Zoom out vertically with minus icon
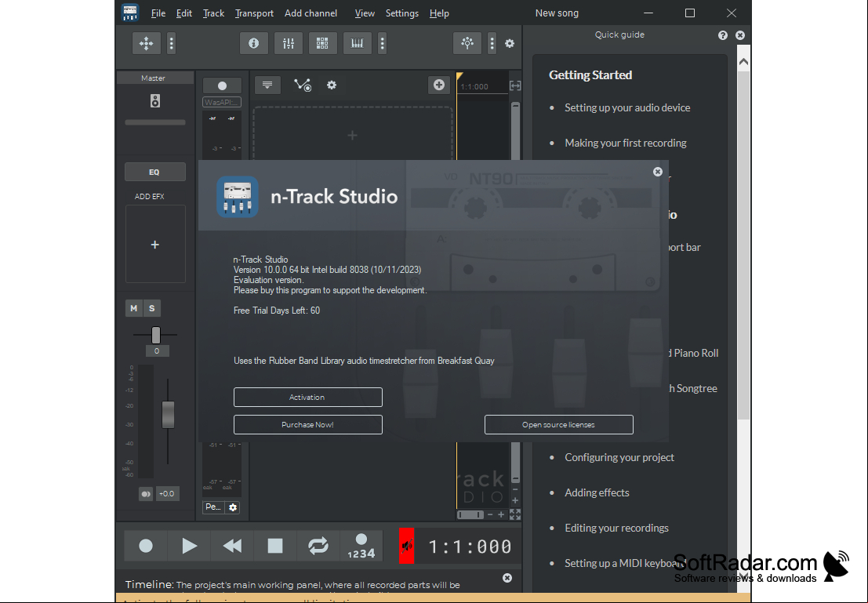The height and width of the screenshot is (603, 868). 515,489
